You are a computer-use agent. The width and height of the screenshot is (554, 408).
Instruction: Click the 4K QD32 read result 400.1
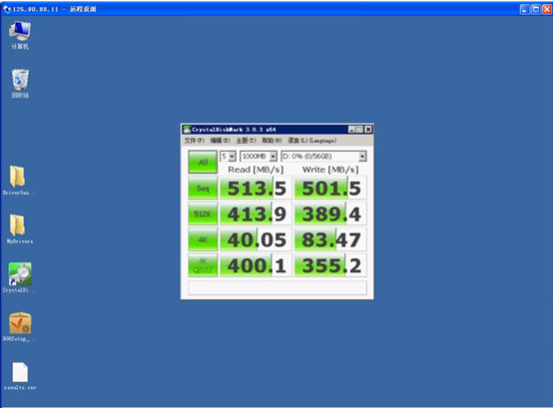point(256,265)
